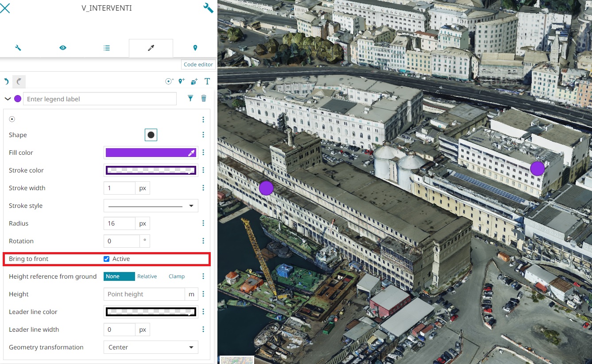This screenshot has height=364, width=592.
Task: Close the V_INTERVENTI panel
Action: coord(5,8)
